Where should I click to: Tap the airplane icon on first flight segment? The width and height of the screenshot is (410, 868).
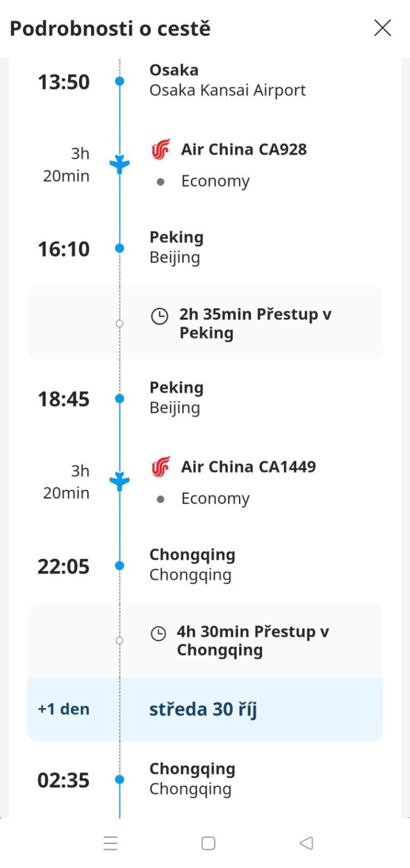pyautogui.click(x=120, y=165)
